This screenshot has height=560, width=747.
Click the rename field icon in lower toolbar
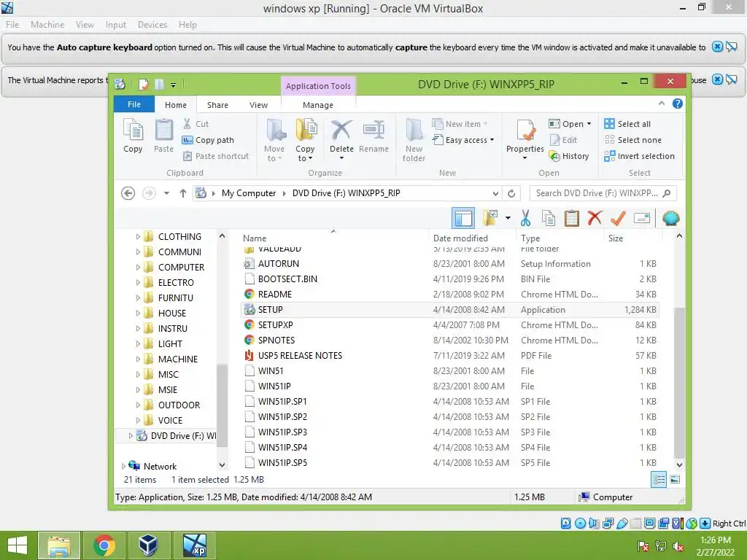[x=642, y=218]
